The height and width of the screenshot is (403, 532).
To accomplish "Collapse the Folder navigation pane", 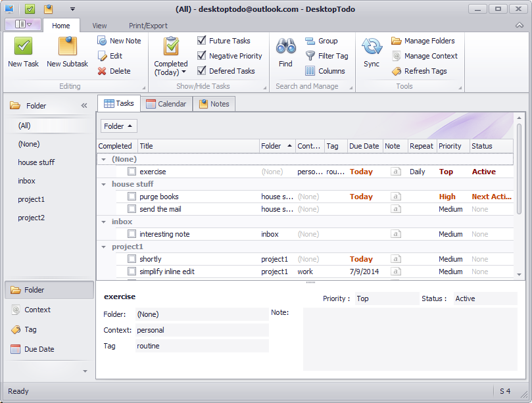I will click(84, 105).
